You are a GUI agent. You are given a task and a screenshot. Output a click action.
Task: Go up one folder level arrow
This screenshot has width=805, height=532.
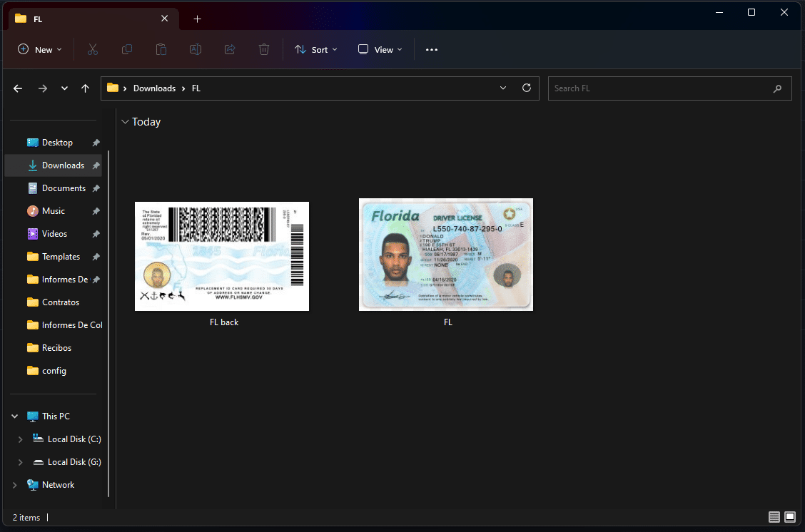coord(85,88)
